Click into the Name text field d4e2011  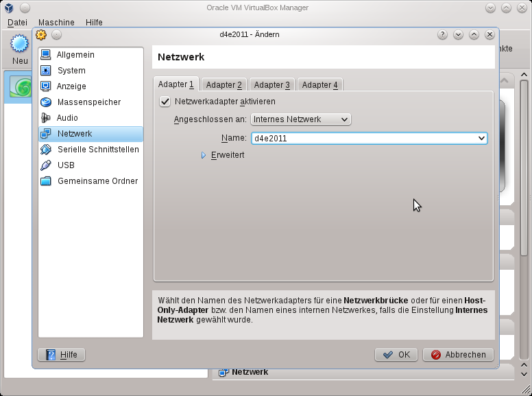(363, 138)
